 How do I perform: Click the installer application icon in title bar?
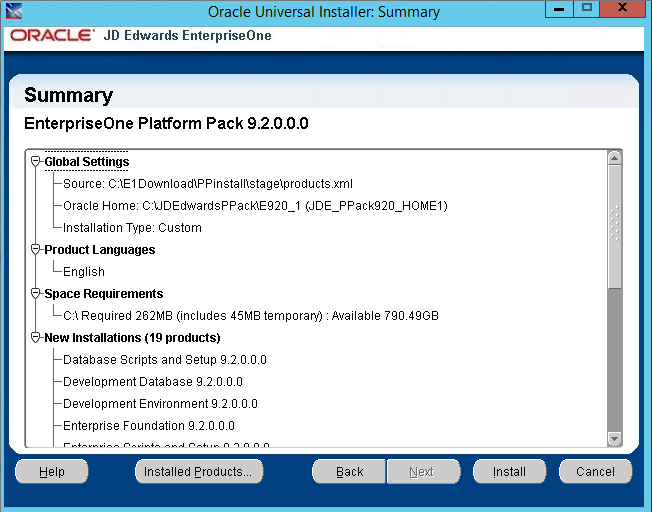pos(14,11)
